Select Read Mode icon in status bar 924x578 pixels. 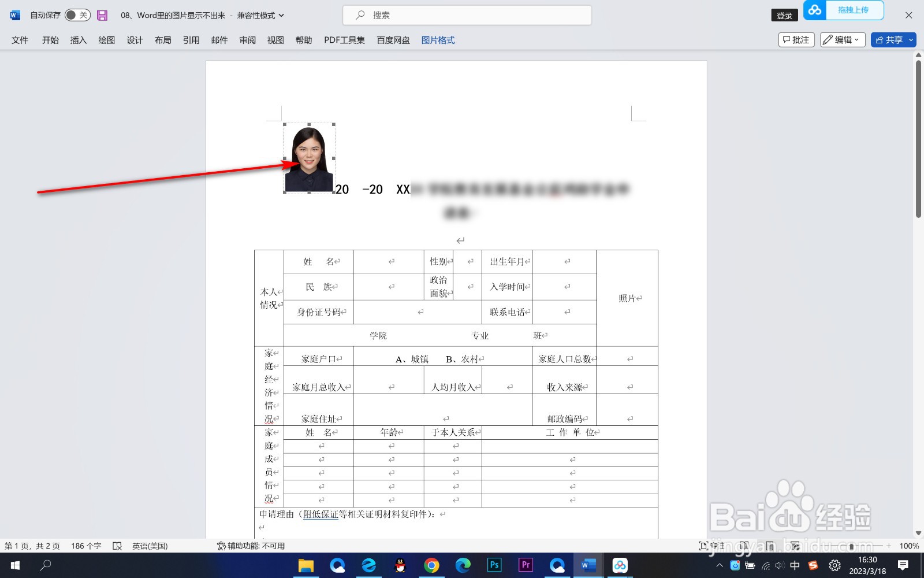coord(744,545)
